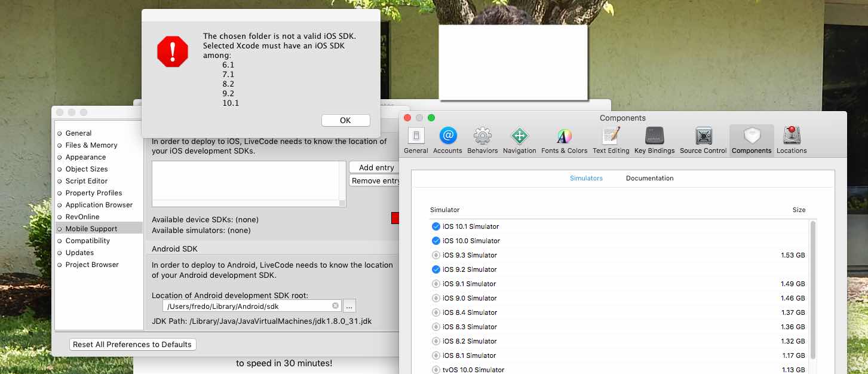Dismiss the error dialog with OK
Viewport: 868px width, 374px height.
345,120
